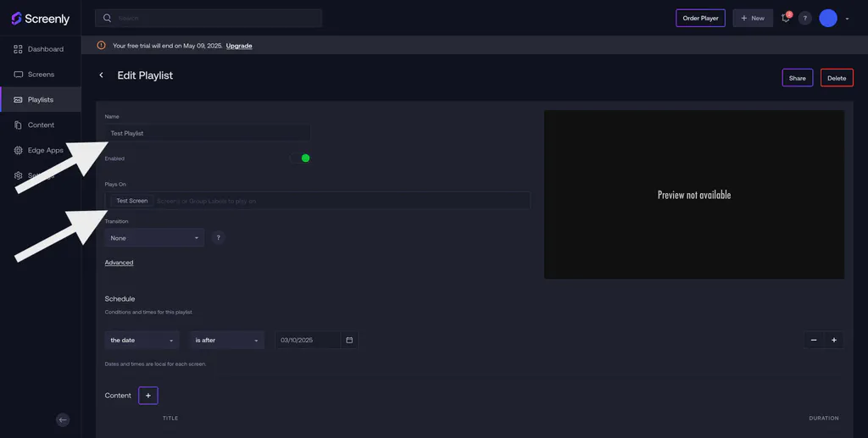Click the Settings gear icon in sidebar

coord(19,175)
